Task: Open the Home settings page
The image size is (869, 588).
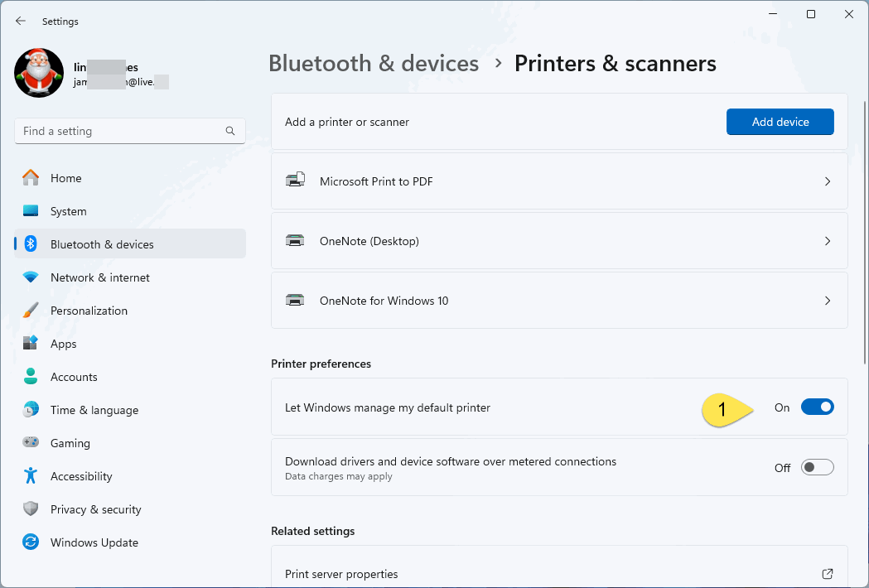Action: (130, 178)
